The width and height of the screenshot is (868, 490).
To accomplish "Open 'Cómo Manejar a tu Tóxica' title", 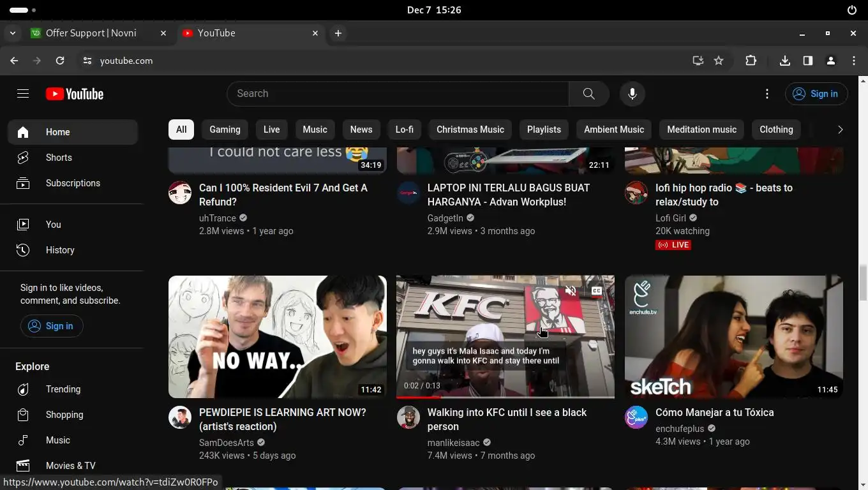I will coord(715,412).
